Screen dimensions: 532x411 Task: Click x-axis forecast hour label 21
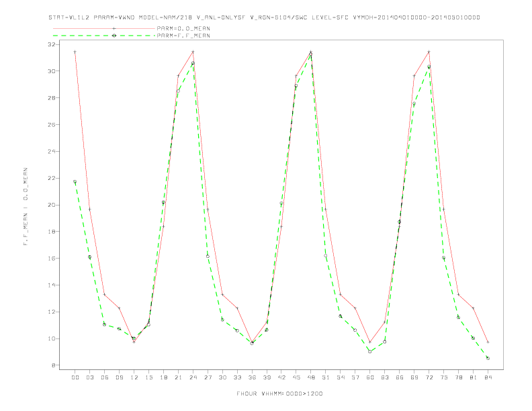click(178, 377)
